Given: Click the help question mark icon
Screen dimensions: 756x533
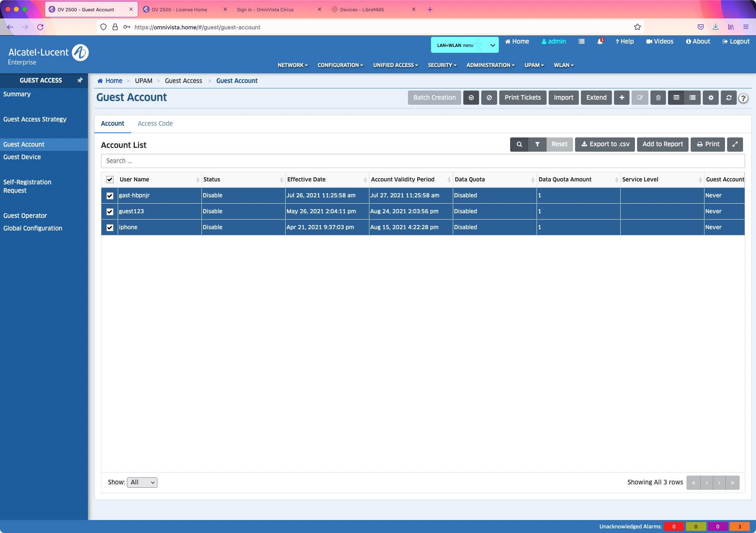Looking at the screenshot, I should 743,98.
